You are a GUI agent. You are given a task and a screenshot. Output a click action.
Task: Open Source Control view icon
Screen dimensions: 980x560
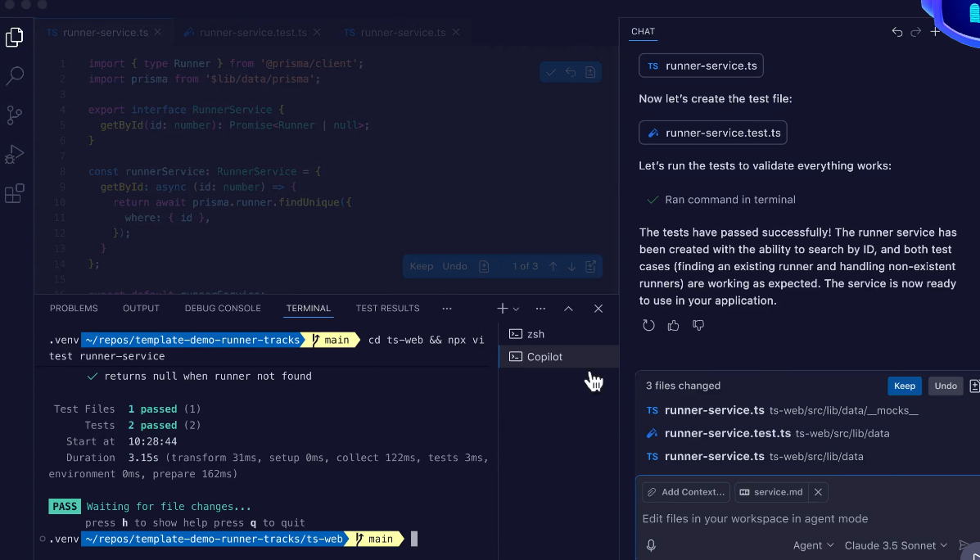click(x=15, y=115)
